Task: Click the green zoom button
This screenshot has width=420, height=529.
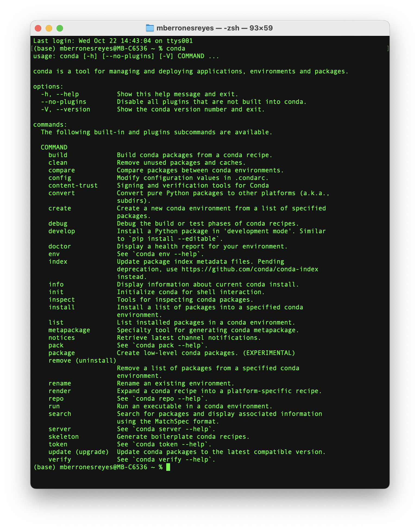Action: (x=59, y=28)
